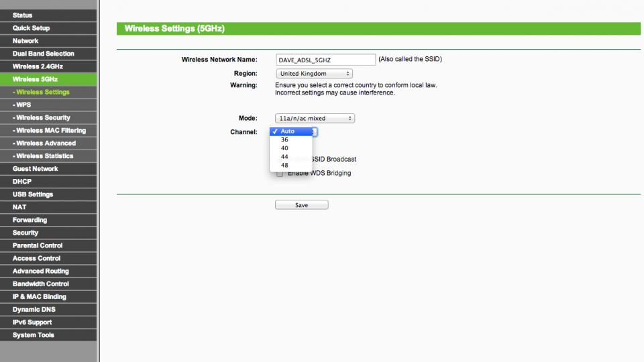Click the Save button
Viewport: 644px width, 362px height.
click(x=301, y=205)
